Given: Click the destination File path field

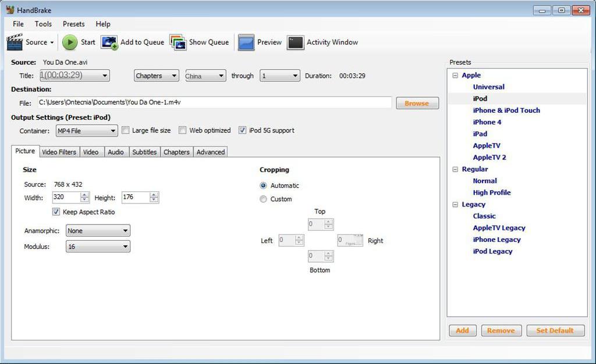Looking at the screenshot, I should pos(214,102).
